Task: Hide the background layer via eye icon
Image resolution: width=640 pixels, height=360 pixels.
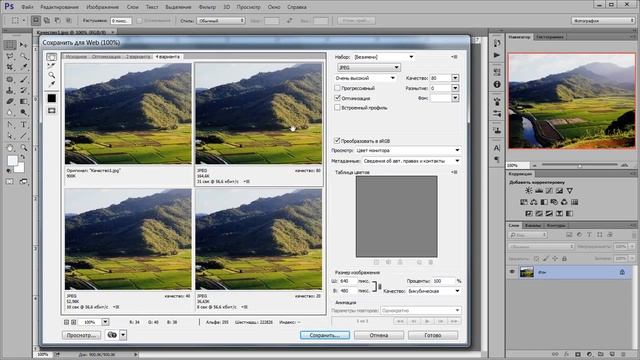Action: click(512, 272)
